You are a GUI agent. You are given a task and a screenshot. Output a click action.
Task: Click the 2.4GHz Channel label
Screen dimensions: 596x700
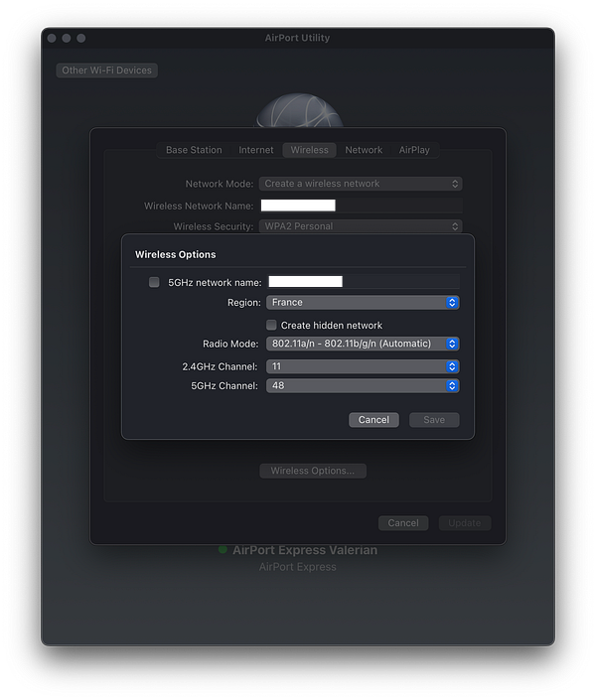(220, 366)
